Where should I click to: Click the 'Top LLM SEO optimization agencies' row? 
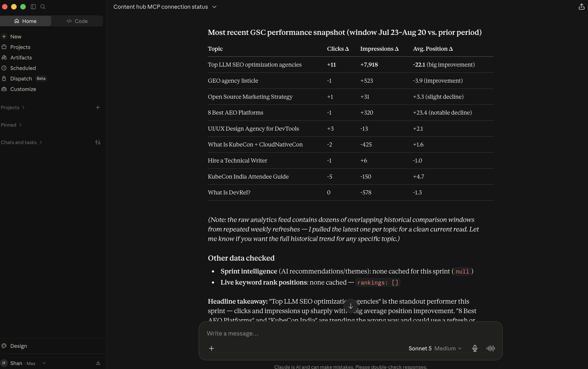coord(351,65)
